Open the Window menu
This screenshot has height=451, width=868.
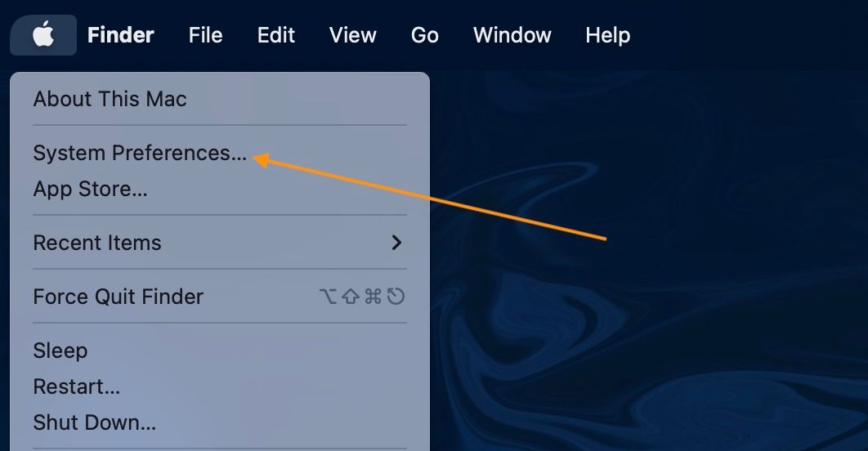pyautogui.click(x=512, y=35)
